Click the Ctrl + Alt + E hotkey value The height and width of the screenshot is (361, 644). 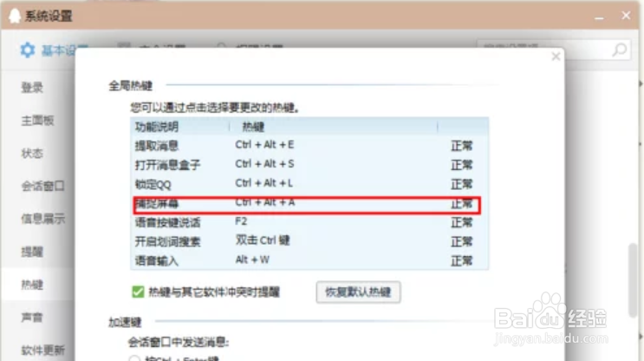(265, 145)
